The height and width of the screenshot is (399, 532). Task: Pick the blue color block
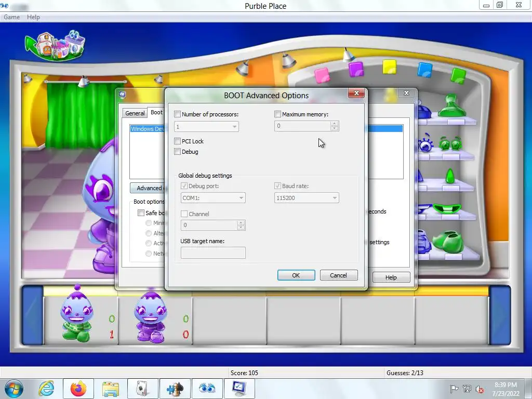click(x=424, y=70)
